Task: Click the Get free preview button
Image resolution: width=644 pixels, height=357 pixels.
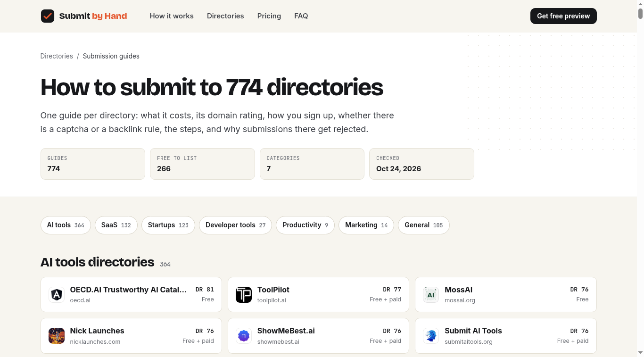Action: tap(563, 16)
